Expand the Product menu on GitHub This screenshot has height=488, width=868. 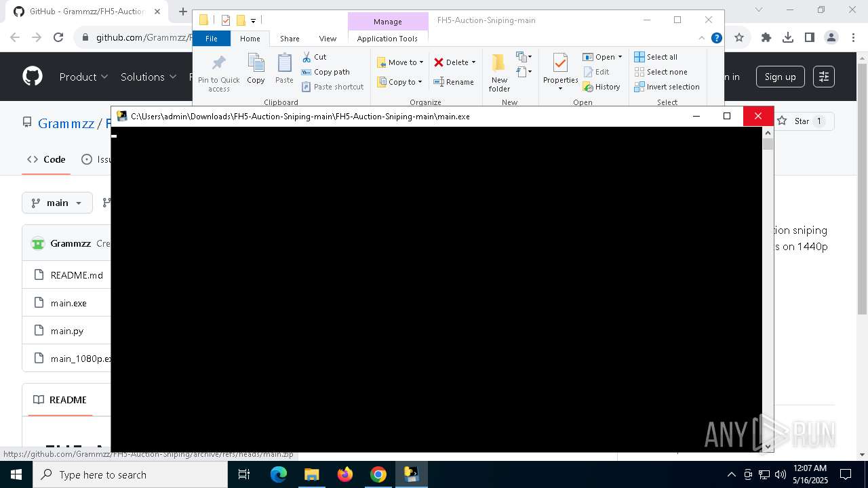click(83, 77)
